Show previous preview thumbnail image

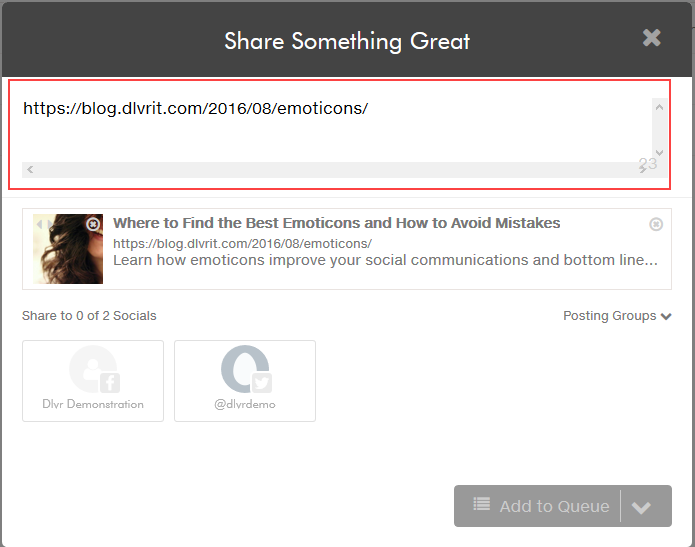[x=39, y=224]
